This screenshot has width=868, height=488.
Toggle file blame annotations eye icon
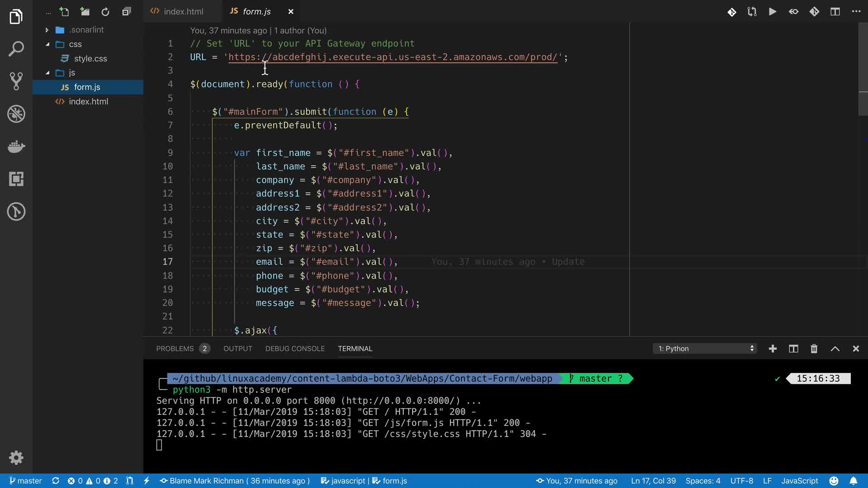coord(793,12)
